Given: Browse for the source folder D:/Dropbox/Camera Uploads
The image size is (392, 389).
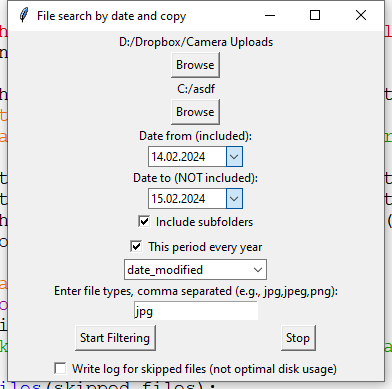Looking at the screenshot, I should (x=195, y=65).
